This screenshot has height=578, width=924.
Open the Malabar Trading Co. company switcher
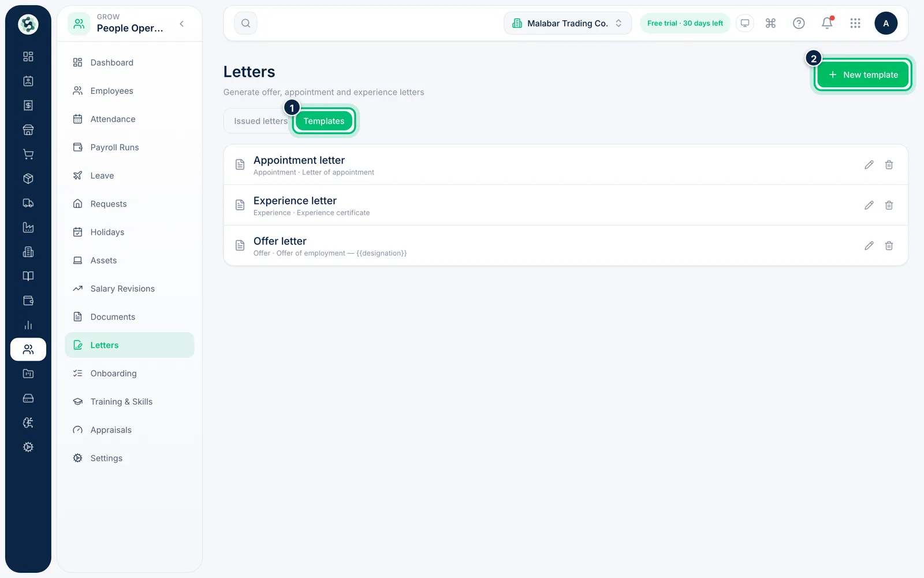(x=568, y=23)
